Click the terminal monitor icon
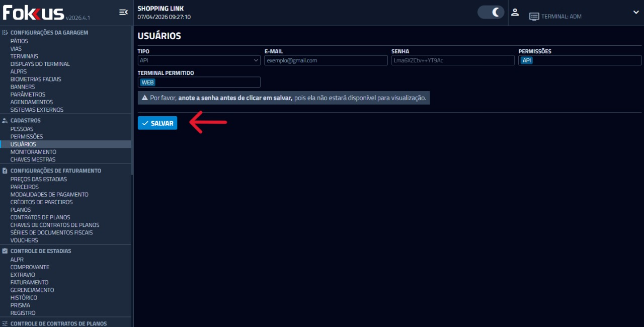The height and width of the screenshot is (327, 644). pos(534,17)
